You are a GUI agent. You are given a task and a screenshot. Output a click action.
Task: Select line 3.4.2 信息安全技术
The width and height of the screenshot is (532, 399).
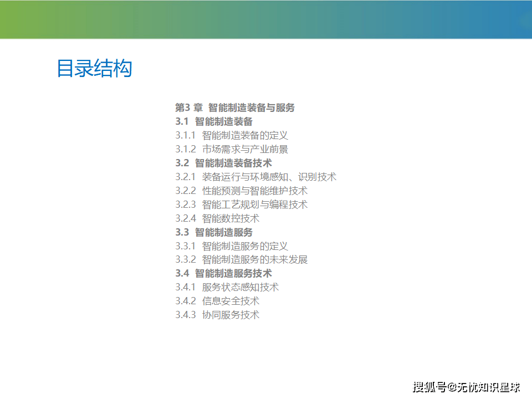(x=217, y=301)
